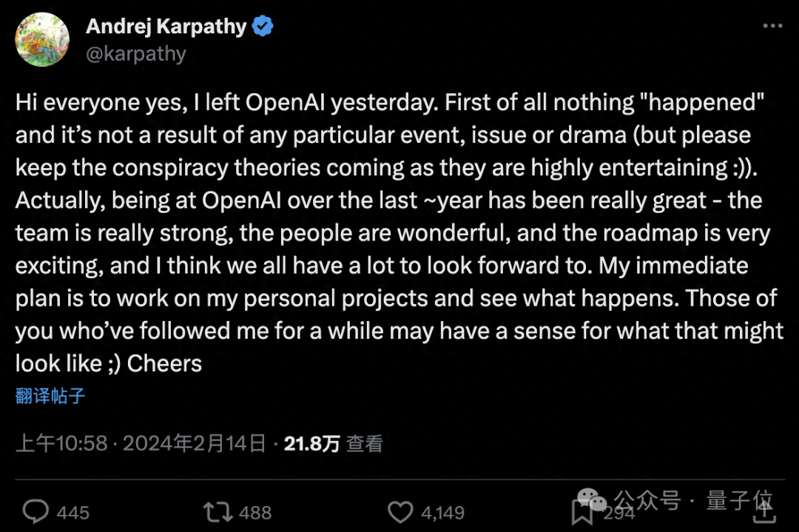Repost the tweet using retweet icon

click(x=218, y=511)
